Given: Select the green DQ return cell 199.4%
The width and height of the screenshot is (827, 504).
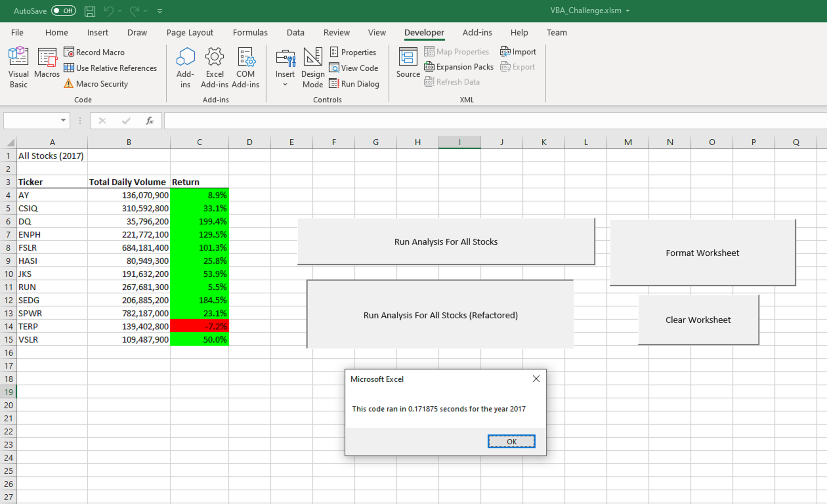Looking at the screenshot, I should (x=199, y=221).
